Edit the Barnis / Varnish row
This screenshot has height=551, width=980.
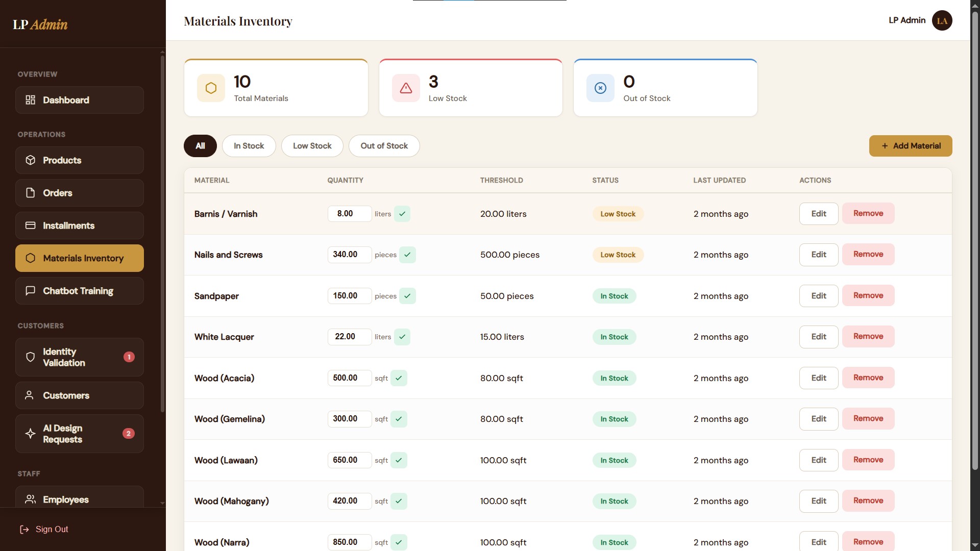pos(819,214)
